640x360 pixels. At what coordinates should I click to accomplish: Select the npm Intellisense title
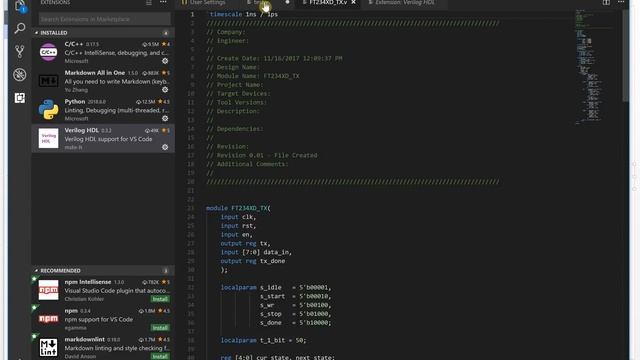88,282
